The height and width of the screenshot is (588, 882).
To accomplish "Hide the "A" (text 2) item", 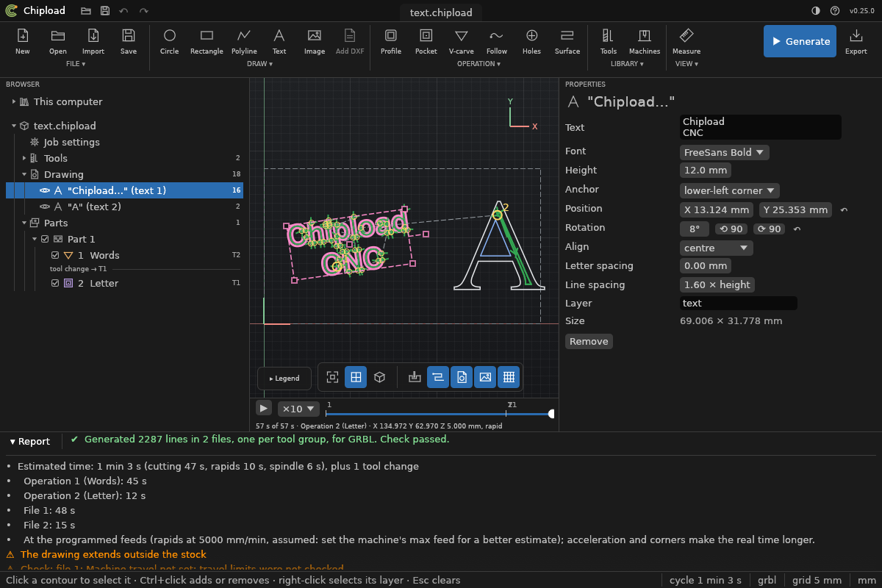I will [x=45, y=207].
